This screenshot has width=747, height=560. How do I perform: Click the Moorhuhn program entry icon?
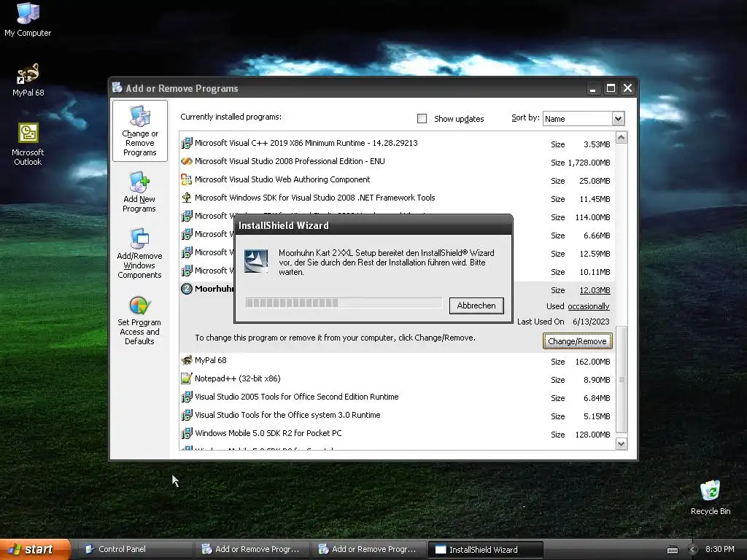(186, 289)
